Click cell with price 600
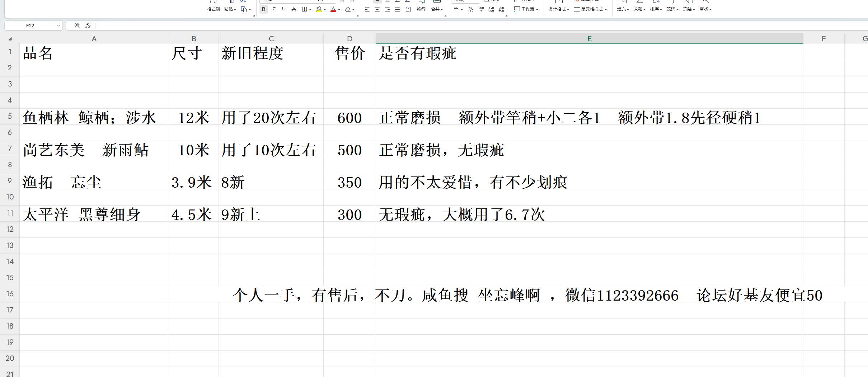Image resolution: width=868 pixels, height=377 pixels. tap(349, 117)
